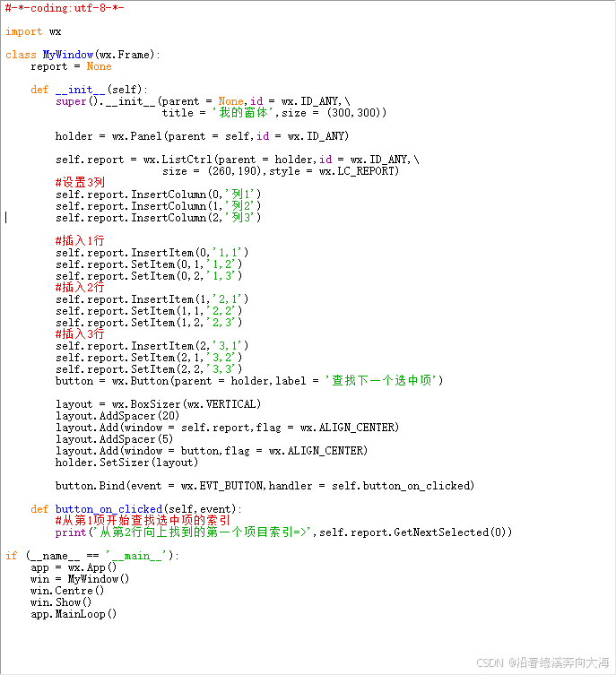Click the 'self.report = wx.ListCtrl' line

(238, 160)
